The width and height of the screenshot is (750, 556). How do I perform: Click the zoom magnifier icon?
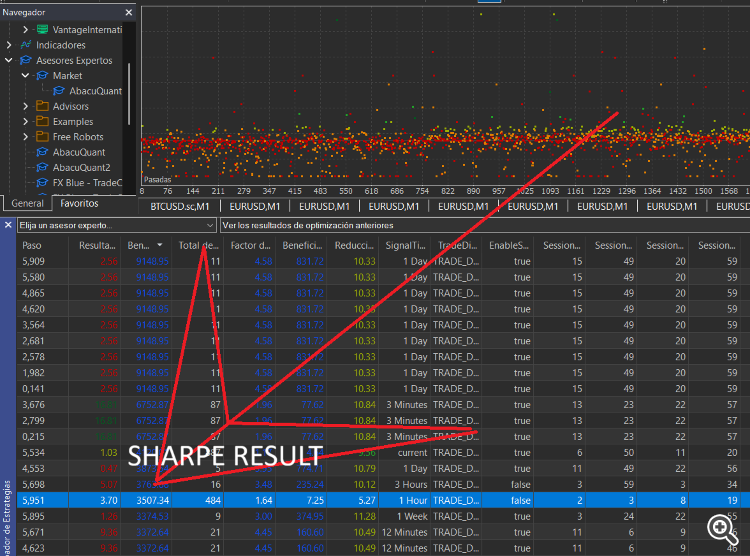click(x=722, y=529)
